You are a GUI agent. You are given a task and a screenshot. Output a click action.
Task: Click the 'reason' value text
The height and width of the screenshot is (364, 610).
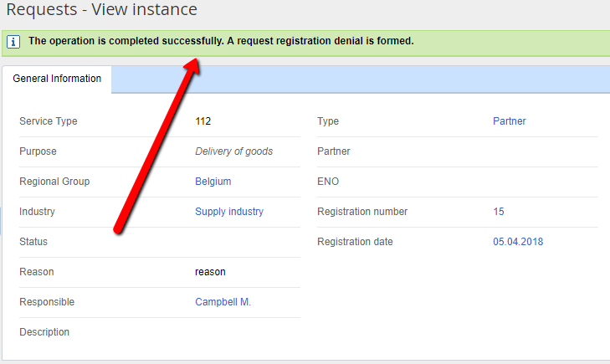210,272
